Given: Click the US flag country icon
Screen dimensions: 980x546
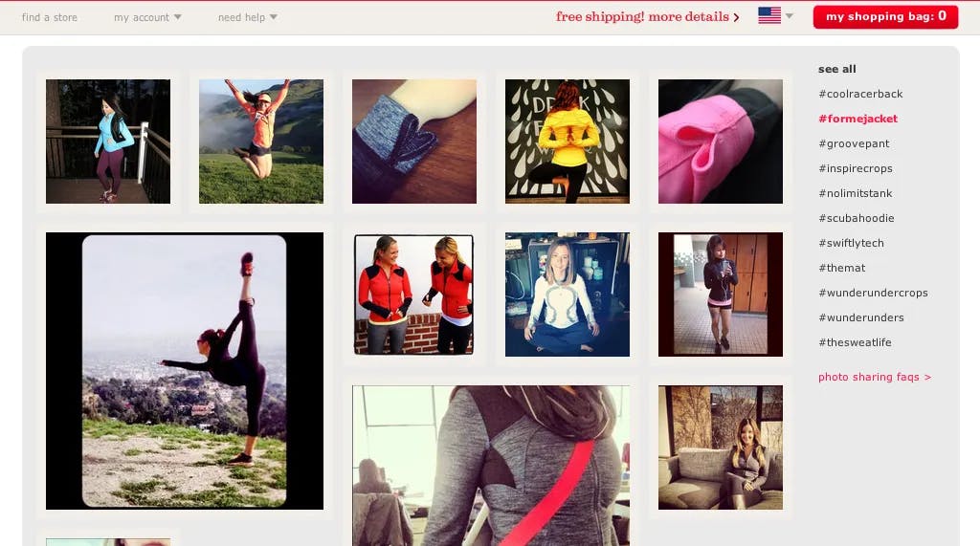Looking at the screenshot, I should 768,15.
